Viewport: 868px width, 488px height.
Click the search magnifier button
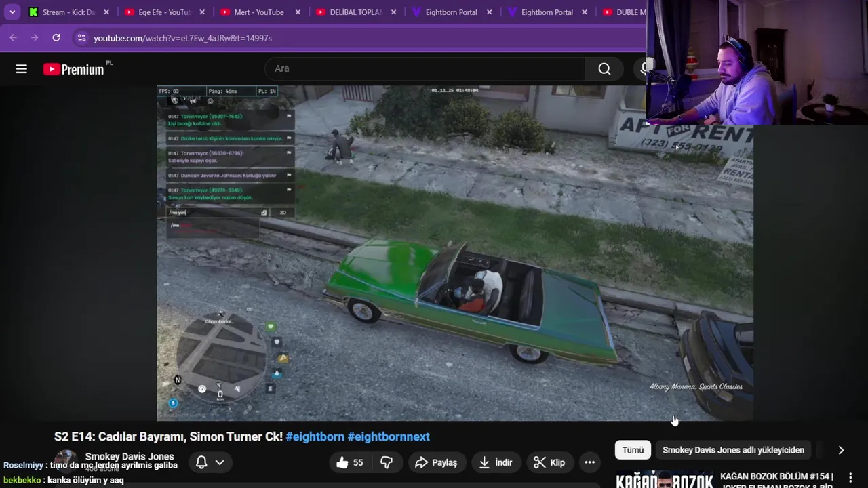tap(604, 69)
